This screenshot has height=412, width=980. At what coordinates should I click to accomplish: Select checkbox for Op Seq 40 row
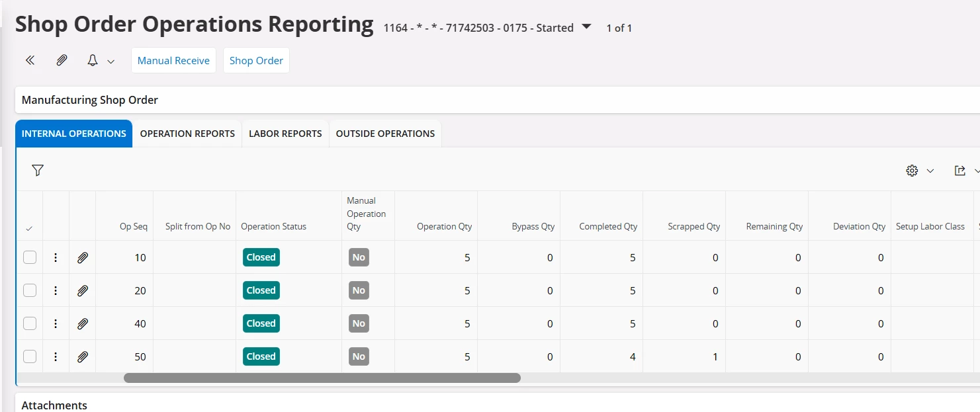point(30,323)
